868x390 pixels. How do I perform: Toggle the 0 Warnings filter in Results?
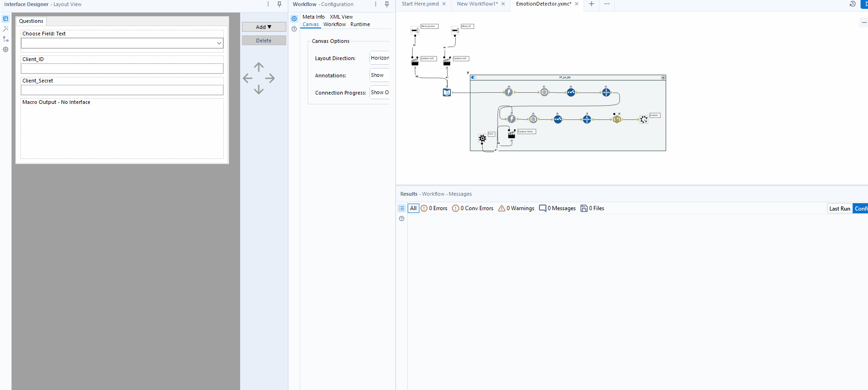point(516,208)
